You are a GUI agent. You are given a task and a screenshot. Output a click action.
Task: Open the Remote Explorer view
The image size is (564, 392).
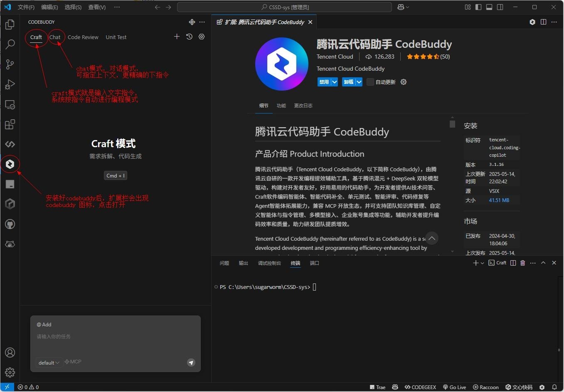10,104
